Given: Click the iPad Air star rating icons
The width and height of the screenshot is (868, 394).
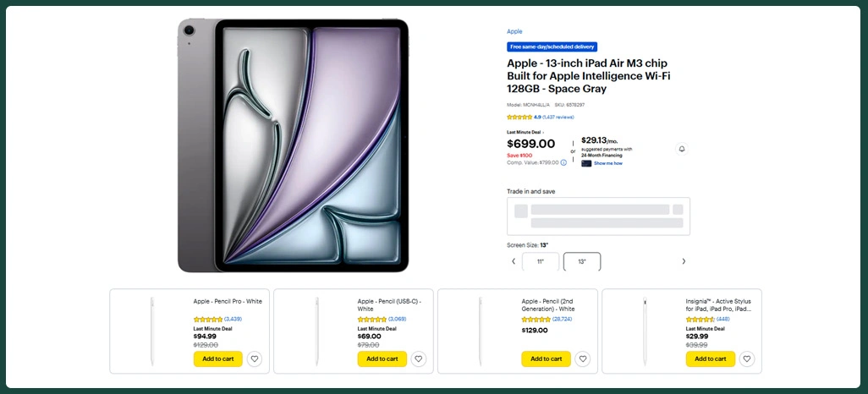Looking at the screenshot, I should pyautogui.click(x=519, y=118).
